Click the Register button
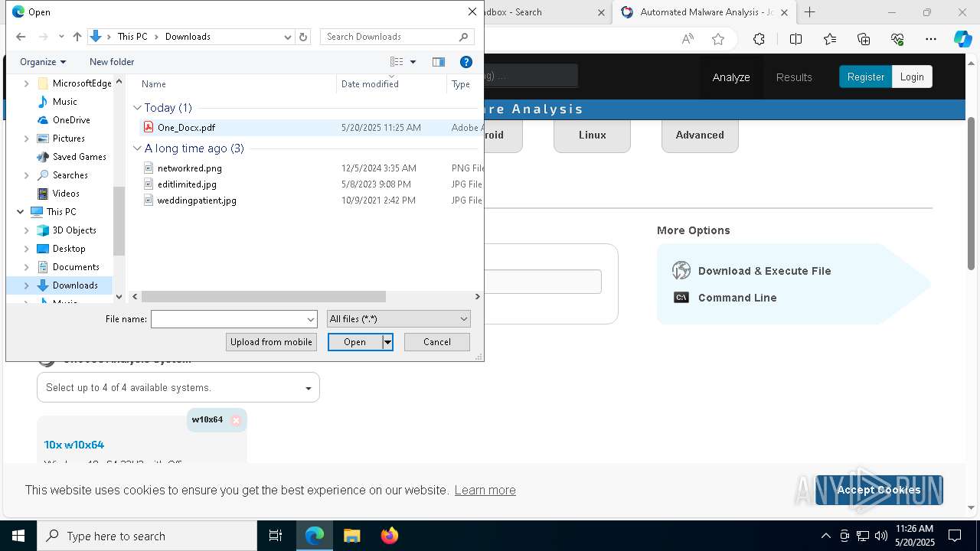 865,77
